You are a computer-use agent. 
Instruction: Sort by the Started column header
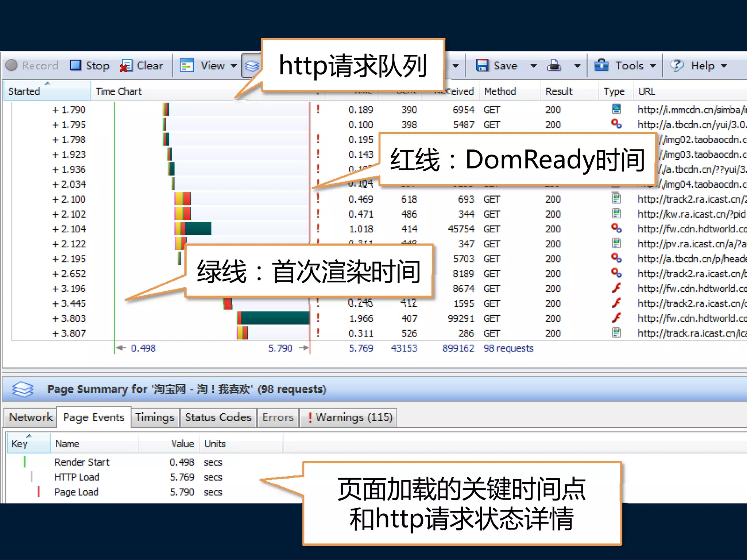pos(47,91)
